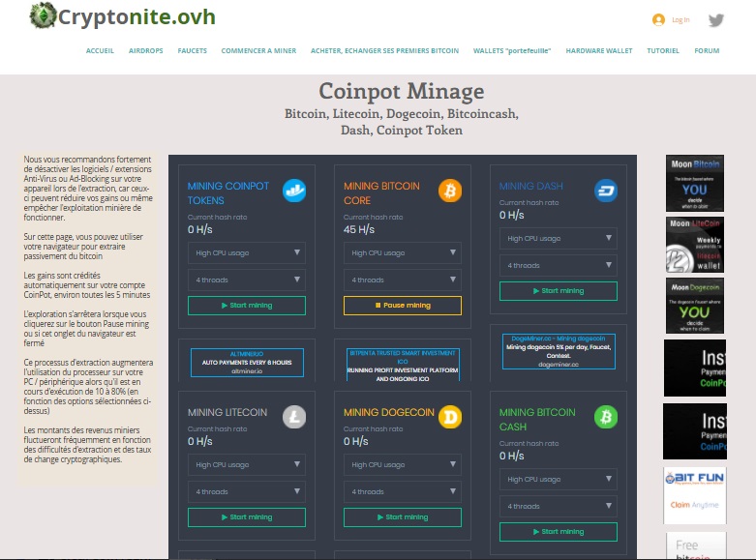The width and height of the screenshot is (756, 560).
Task: Open the WALLETS "portefeuille" menu item
Action: tap(512, 50)
